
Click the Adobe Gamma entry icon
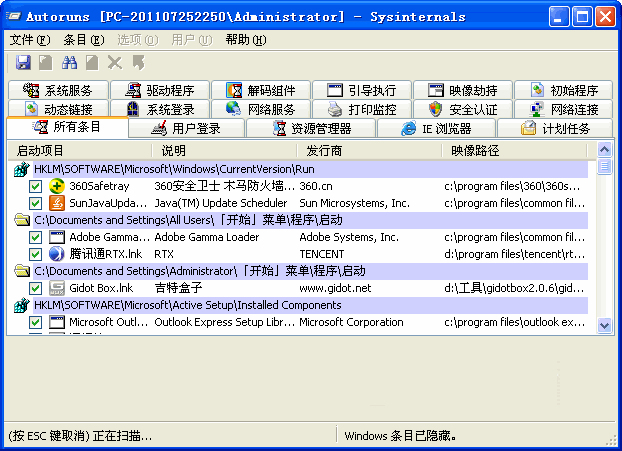point(58,237)
